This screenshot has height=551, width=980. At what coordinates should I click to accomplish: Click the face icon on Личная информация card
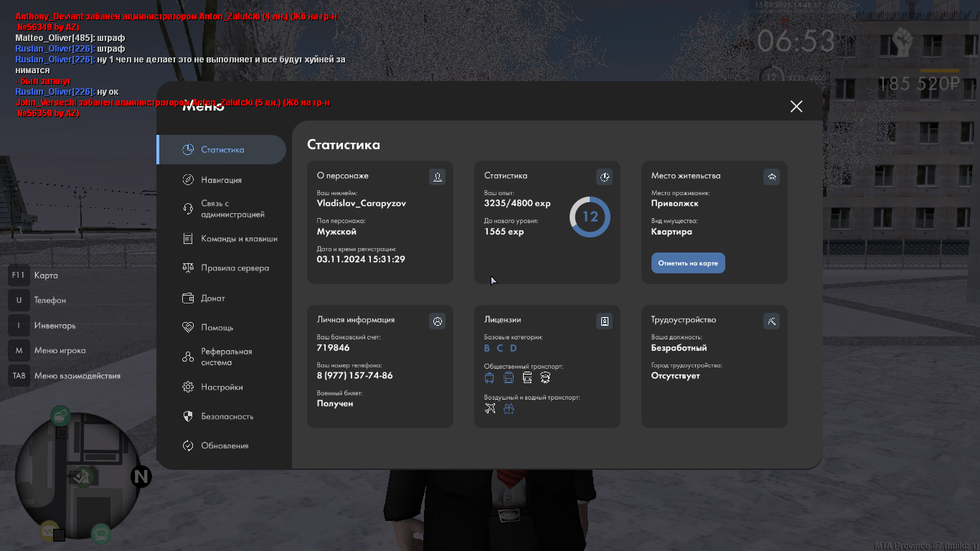pyautogui.click(x=437, y=321)
